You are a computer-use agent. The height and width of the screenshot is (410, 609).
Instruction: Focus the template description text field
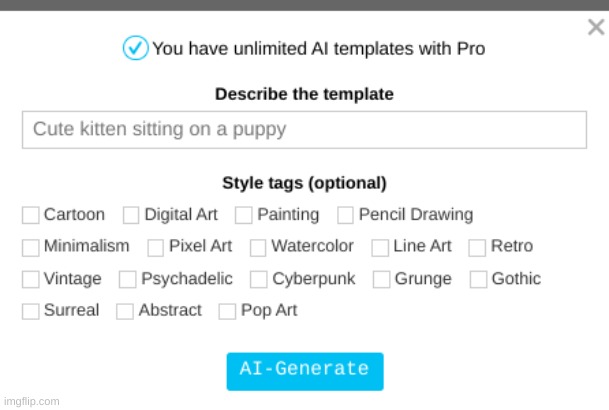click(304, 130)
